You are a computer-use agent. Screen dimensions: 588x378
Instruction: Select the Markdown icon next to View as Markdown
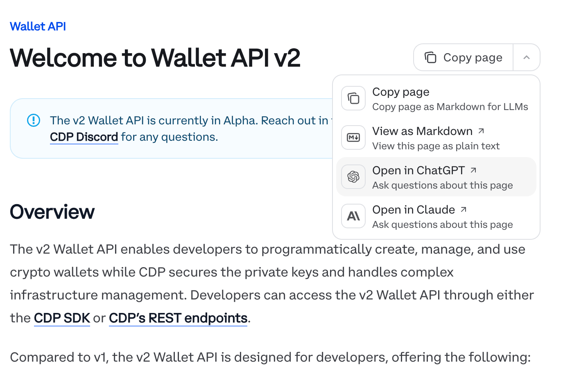pos(353,137)
